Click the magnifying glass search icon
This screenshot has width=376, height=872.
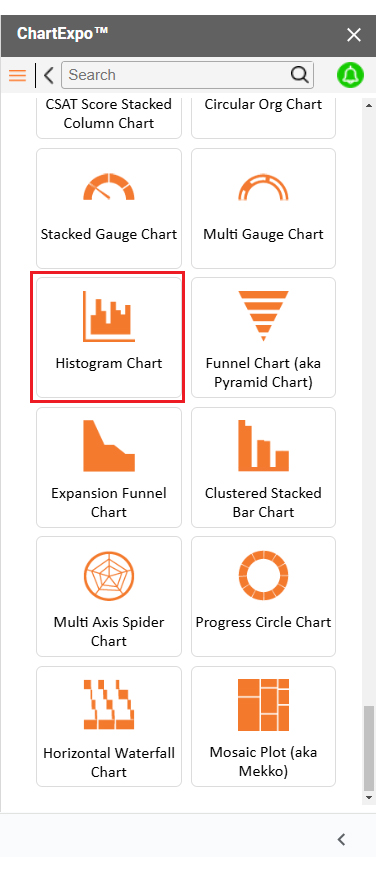click(x=299, y=75)
